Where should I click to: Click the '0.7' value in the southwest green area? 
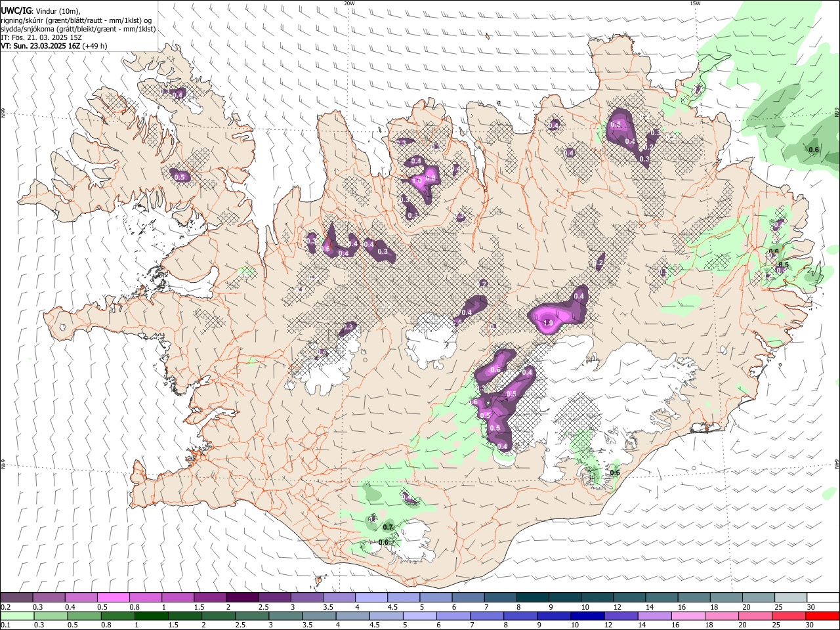click(x=387, y=527)
